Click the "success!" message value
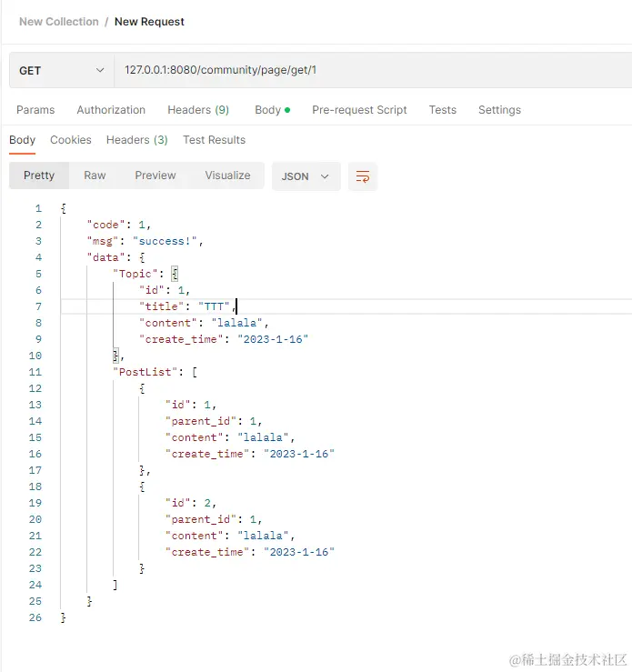The image size is (632, 672). point(165,241)
